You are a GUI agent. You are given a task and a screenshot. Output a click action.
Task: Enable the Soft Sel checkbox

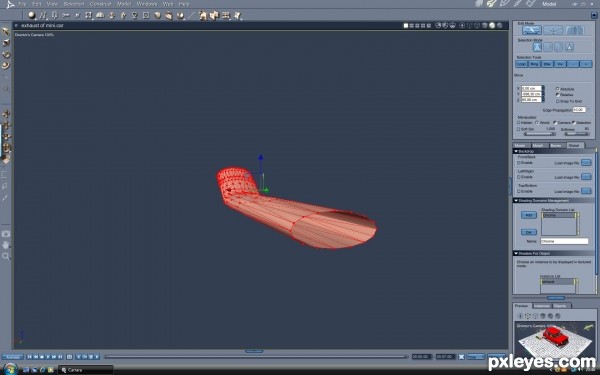point(518,129)
